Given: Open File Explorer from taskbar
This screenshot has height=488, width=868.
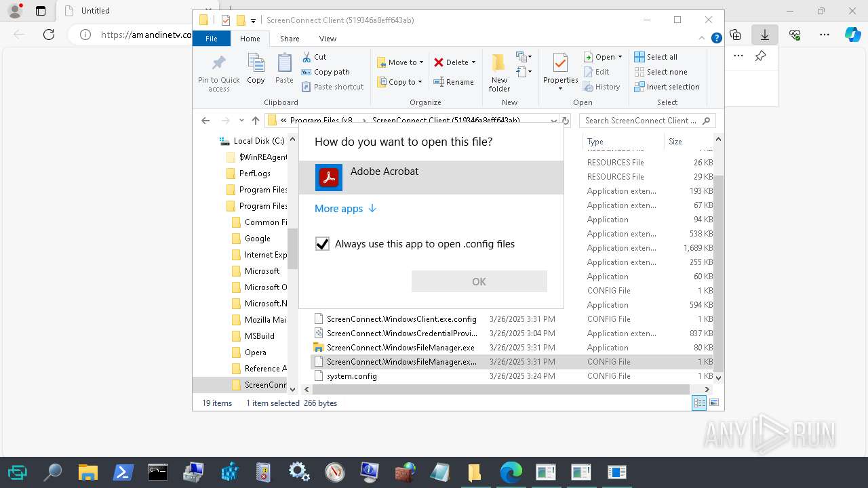Looking at the screenshot, I should coord(87,472).
